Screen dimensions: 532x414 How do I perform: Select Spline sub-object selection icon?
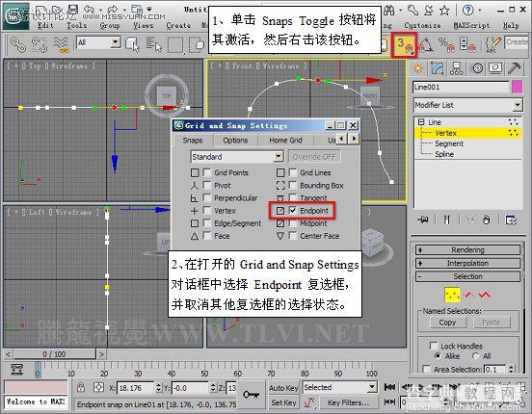[x=485, y=295]
